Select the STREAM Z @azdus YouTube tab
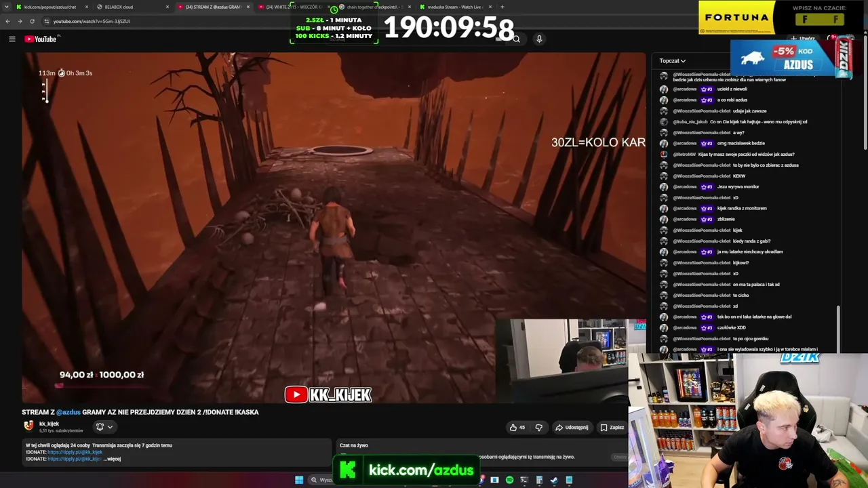 coord(213,7)
